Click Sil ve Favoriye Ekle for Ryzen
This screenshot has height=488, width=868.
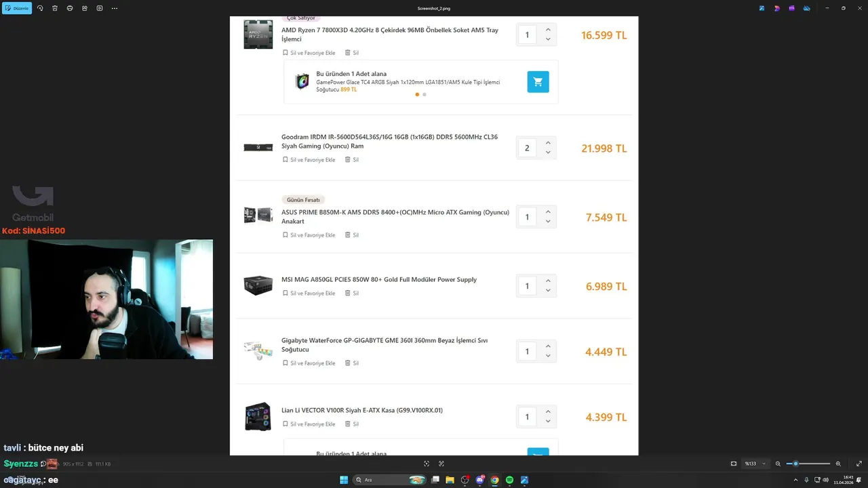tap(309, 53)
